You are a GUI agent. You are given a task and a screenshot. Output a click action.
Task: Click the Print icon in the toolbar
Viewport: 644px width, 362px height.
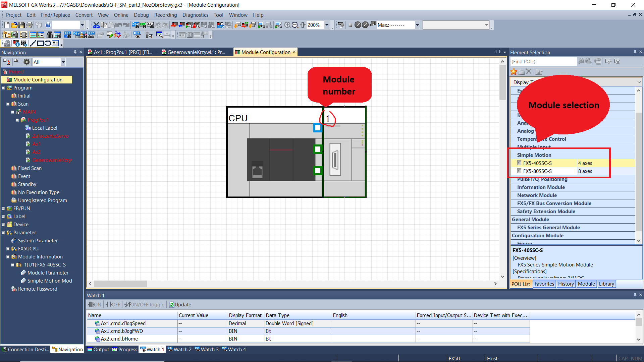(x=29, y=25)
